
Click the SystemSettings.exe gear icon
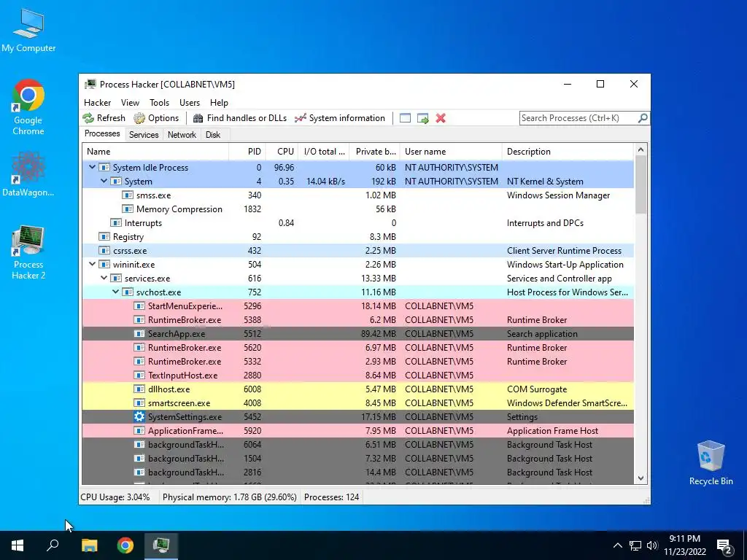(139, 416)
